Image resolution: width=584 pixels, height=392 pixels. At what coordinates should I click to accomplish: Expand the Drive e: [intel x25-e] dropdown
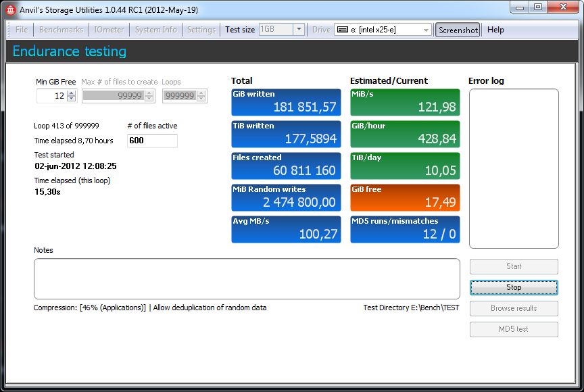426,30
